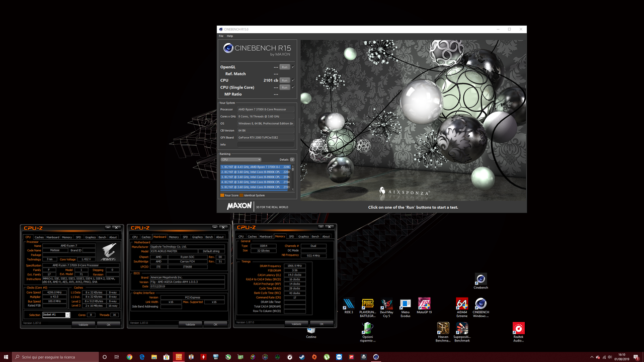Open About tab in Memory CPU-Z window
644x362 pixels.
326,236
